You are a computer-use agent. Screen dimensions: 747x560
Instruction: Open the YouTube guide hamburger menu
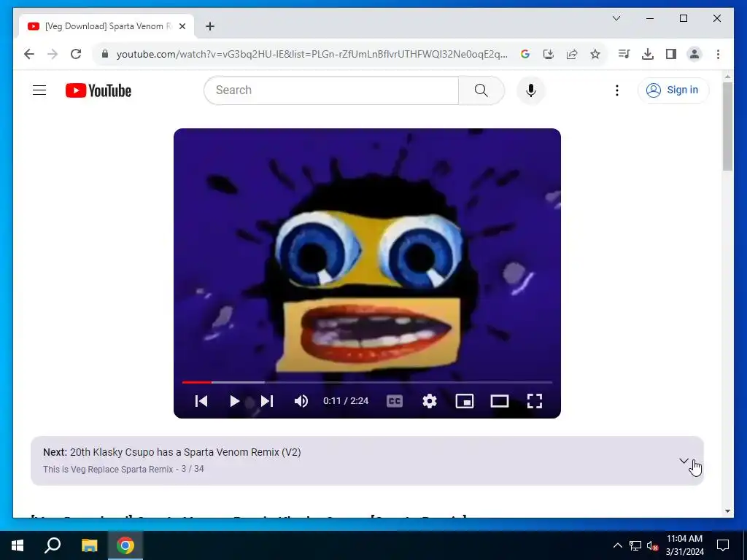[39, 90]
